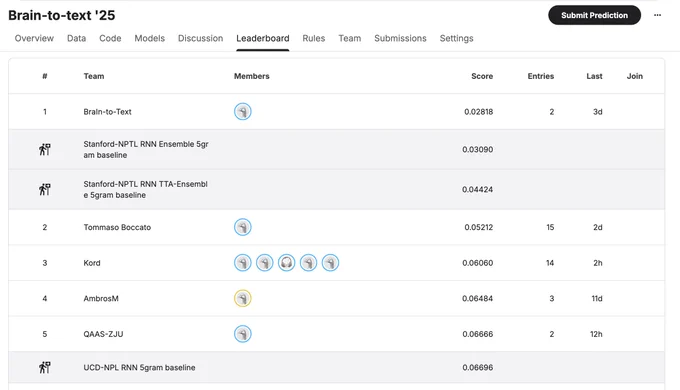Viewport: 680px width, 390px height.
Task: Open the AmbrosM team name
Action: coord(101,298)
